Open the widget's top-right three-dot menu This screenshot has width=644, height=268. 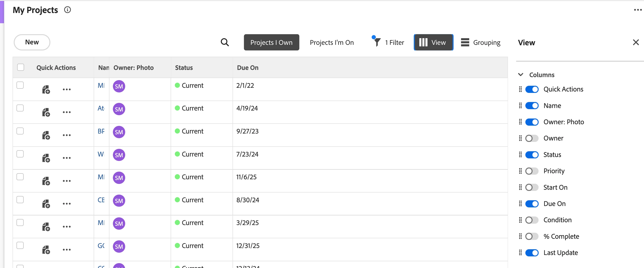click(x=638, y=10)
